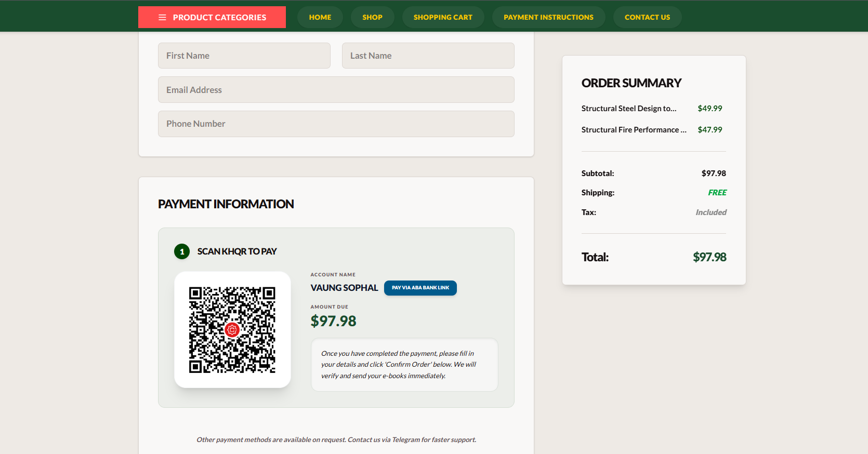
Task: Click the Order Summary heading
Action: [632, 83]
